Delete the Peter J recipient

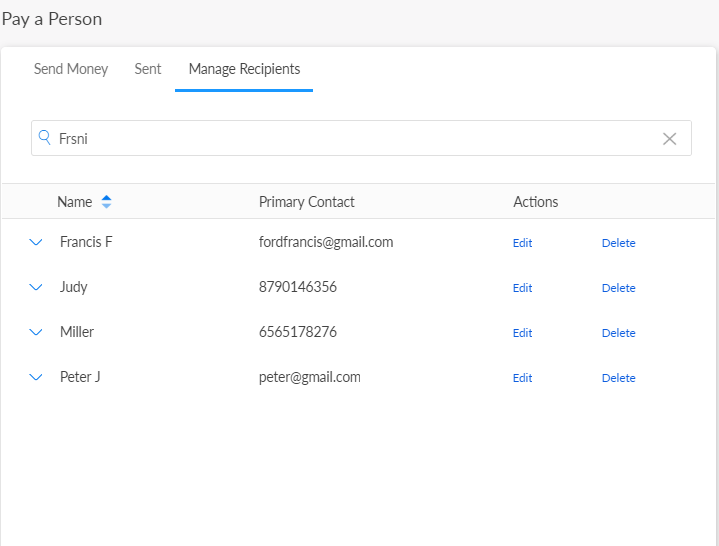point(618,378)
